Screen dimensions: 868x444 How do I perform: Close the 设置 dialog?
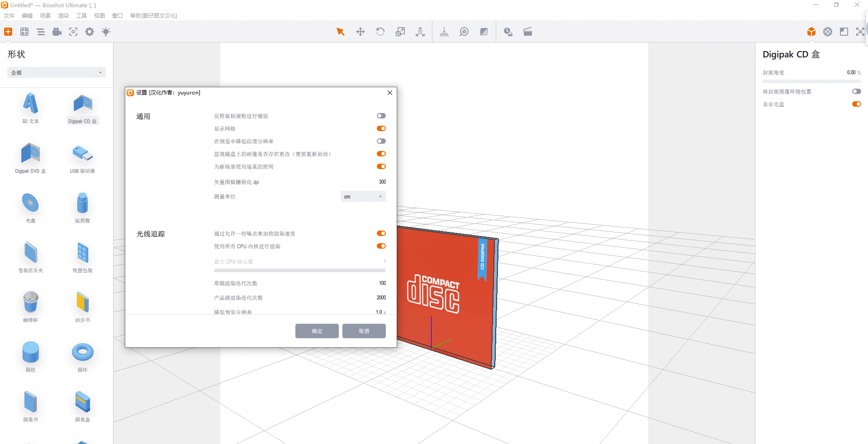[390, 93]
